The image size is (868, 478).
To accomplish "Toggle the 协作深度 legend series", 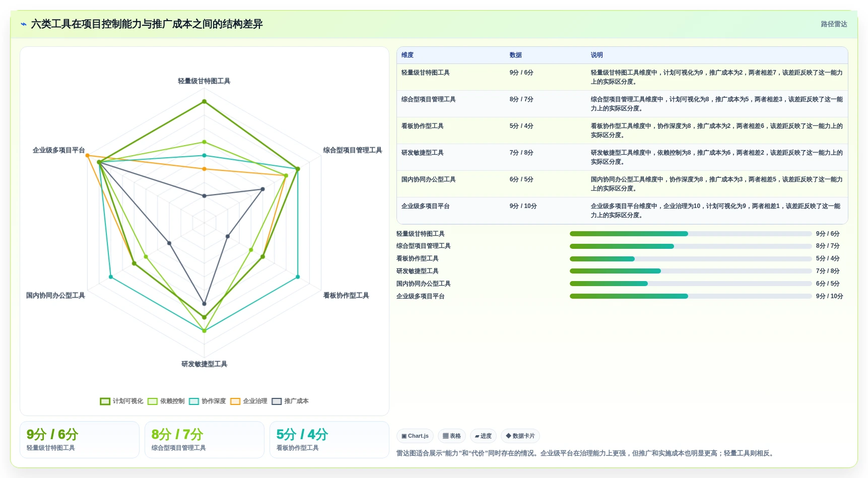I will (208, 401).
